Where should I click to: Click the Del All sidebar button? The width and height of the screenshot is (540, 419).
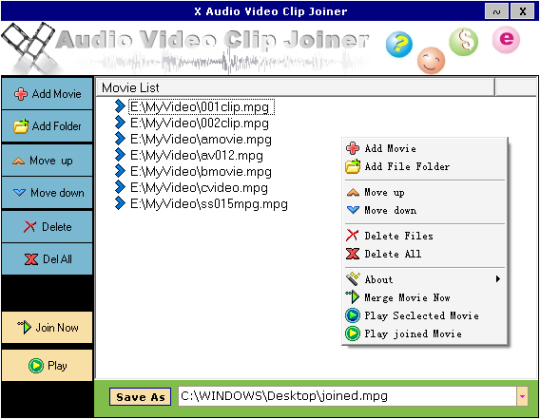(47, 259)
